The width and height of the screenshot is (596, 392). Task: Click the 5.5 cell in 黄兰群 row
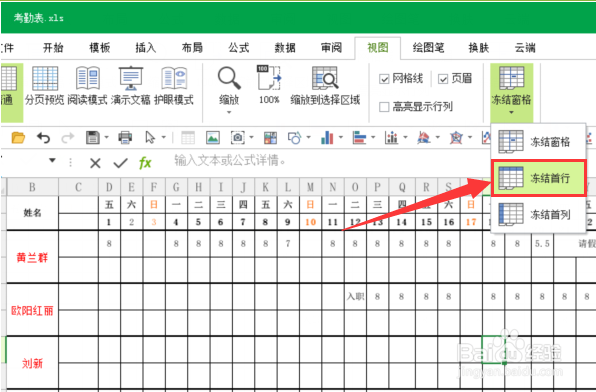(x=542, y=244)
